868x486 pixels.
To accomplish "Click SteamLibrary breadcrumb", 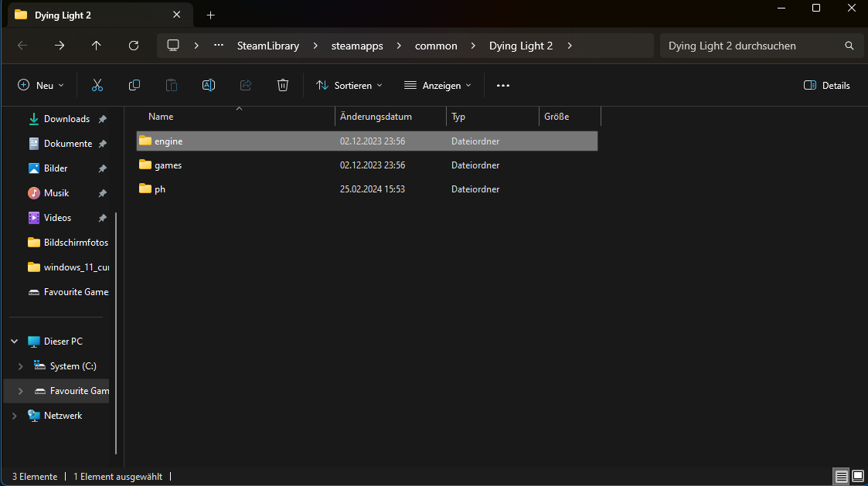I will click(x=268, y=46).
